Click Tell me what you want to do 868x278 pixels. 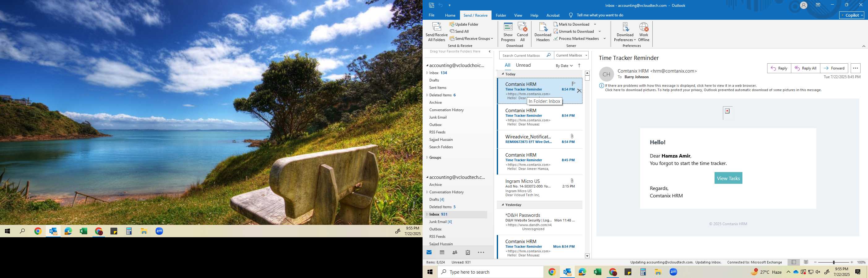click(600, 15)
